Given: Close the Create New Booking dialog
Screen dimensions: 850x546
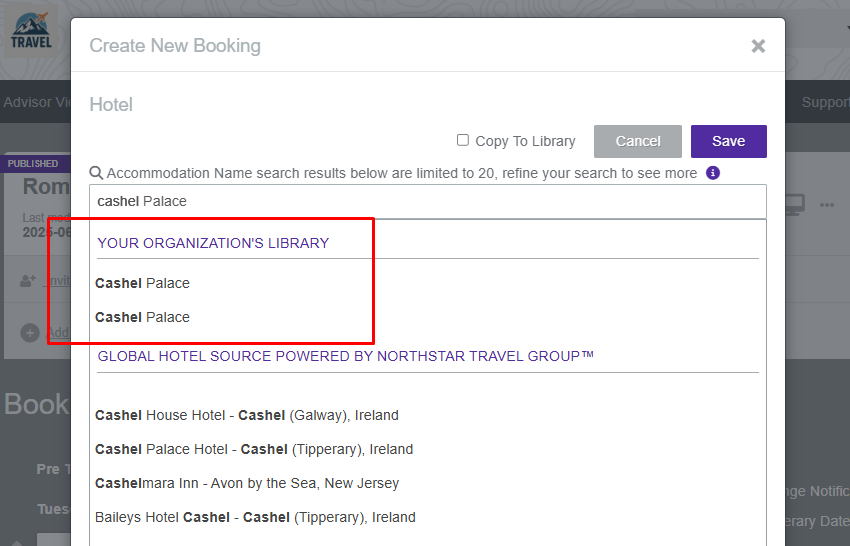Looking at the screenshot, I should click(x=758, y=46).
